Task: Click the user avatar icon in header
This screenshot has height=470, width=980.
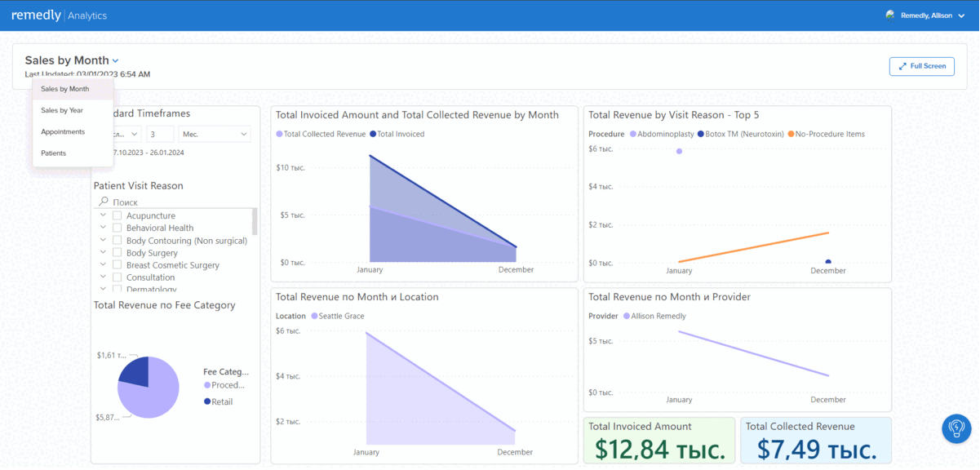Action: point(890,16)
